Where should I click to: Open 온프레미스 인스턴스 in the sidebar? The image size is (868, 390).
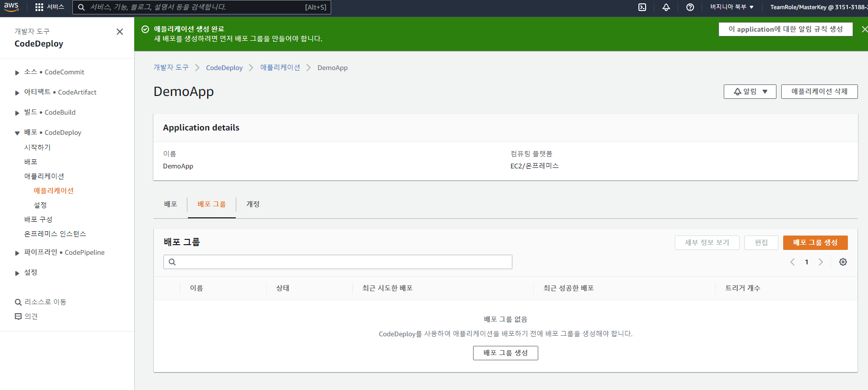(x=55, y=234)
